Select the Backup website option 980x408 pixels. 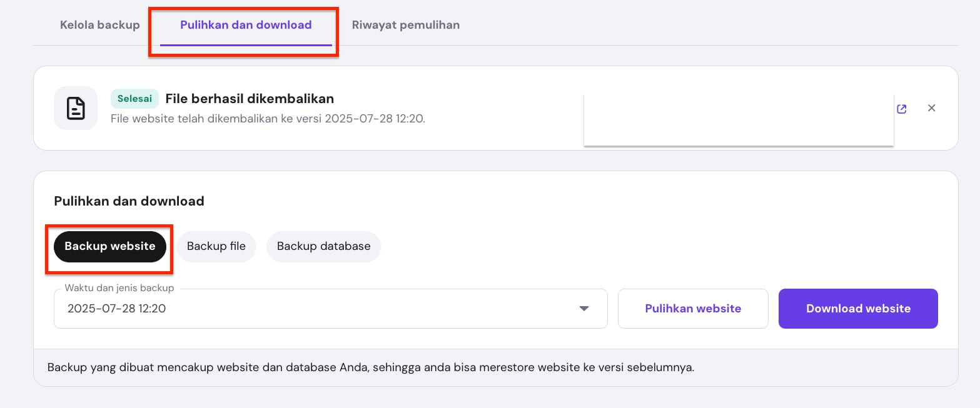[109, 246]
